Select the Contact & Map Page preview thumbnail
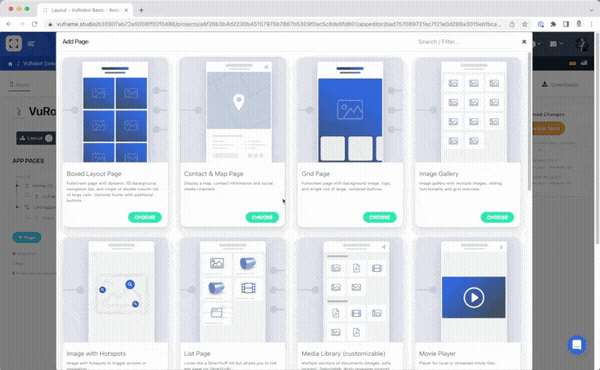Image resolution: width=600 pixels, height=370 pixels. tap(233, 110)
